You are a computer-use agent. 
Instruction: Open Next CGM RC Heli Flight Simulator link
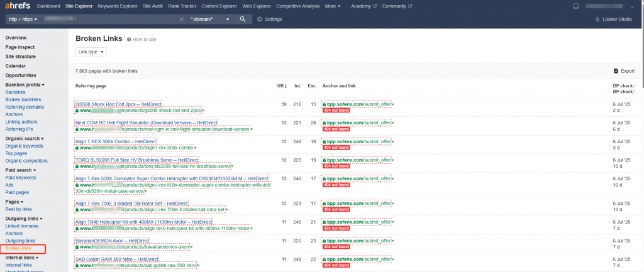(x=146, y=122)
